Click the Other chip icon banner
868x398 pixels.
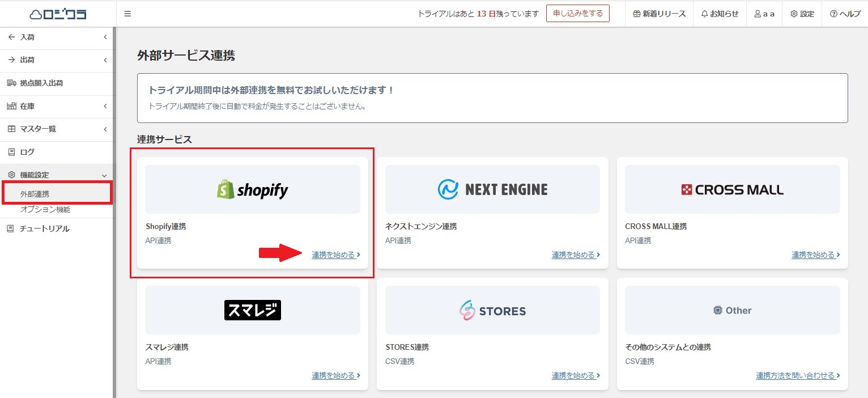pyautogui.click(x=733, y=310)
